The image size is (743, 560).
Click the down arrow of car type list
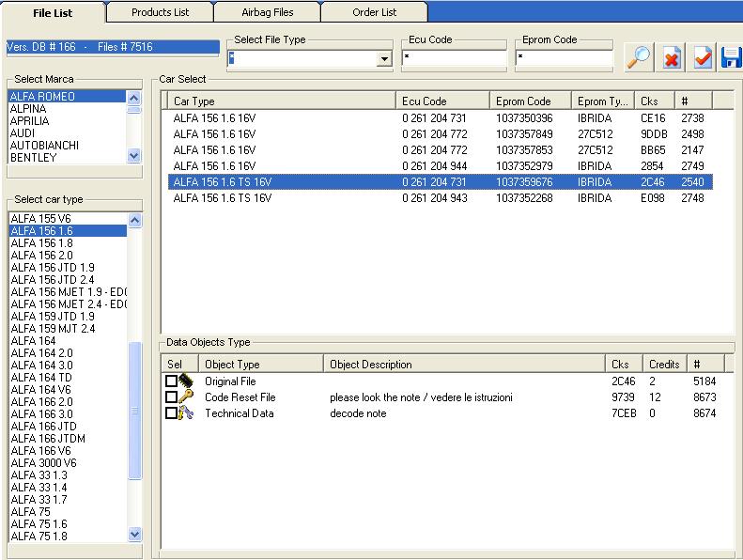coord(134,535)
